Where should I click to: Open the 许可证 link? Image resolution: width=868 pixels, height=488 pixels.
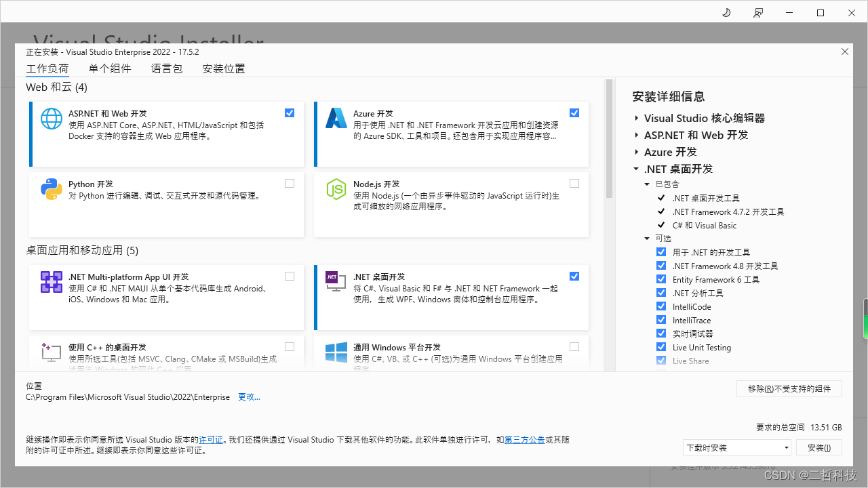pyautogui.click(x=211, y=440)
